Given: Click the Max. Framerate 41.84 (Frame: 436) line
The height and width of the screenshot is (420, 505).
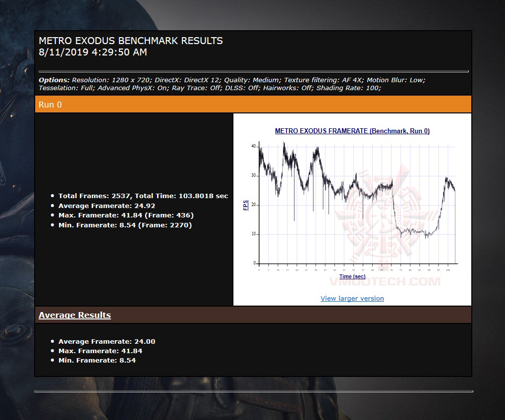Looking at the screenshot, I should 126,215.
